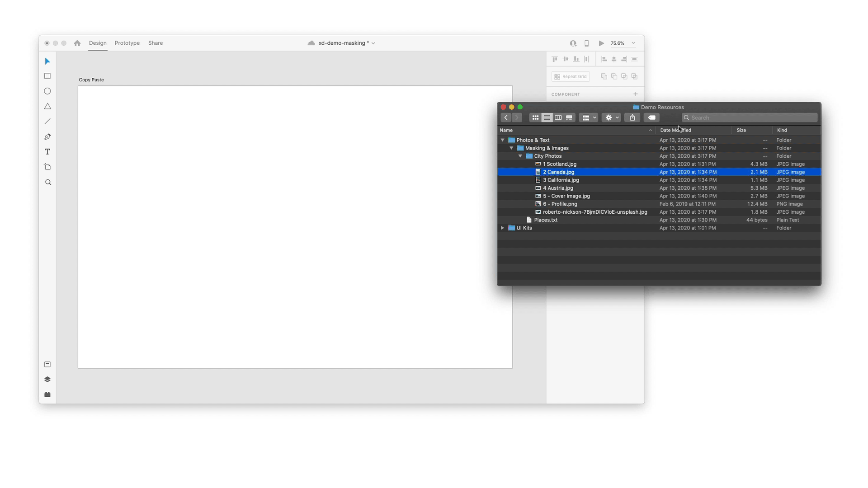Viewport: 868px width, 488px height.
Task: Select the Zoom magnifier tool
Action: 48,183
